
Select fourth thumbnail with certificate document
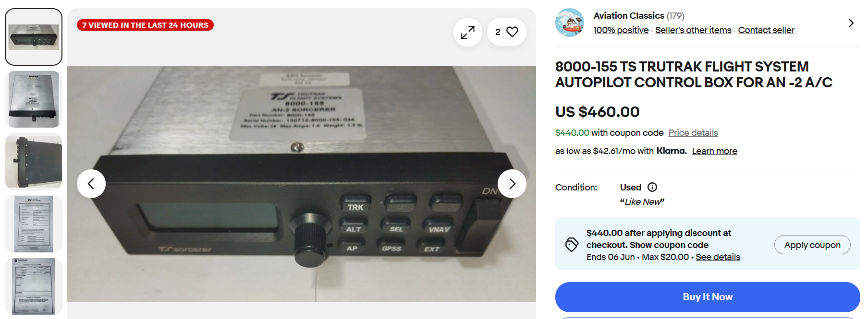pos(34,224)
